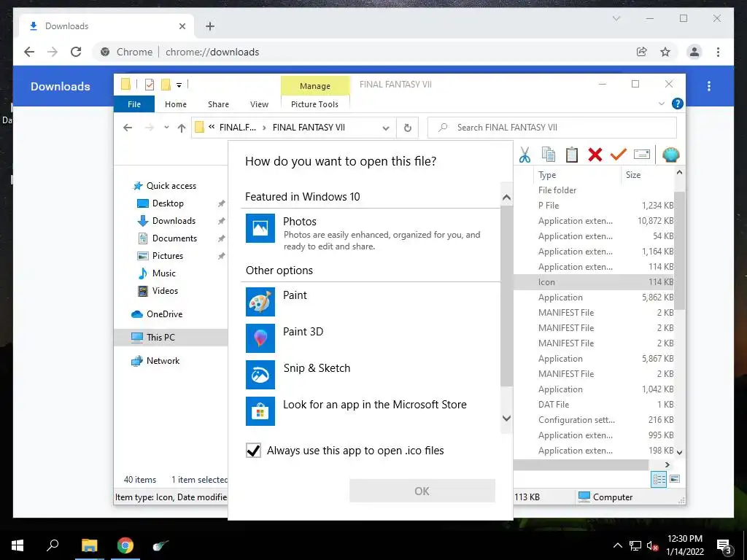Open the Chrome tab search chevron

click(616, 18)
